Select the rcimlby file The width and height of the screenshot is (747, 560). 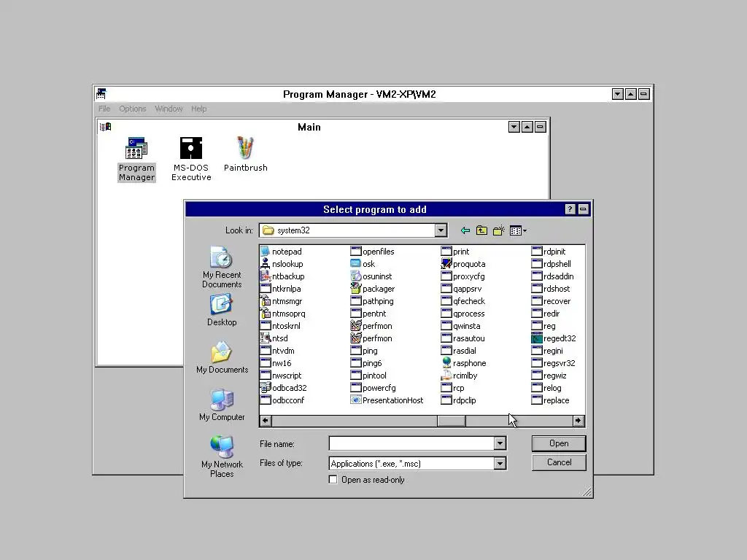(x=460, y=376)
